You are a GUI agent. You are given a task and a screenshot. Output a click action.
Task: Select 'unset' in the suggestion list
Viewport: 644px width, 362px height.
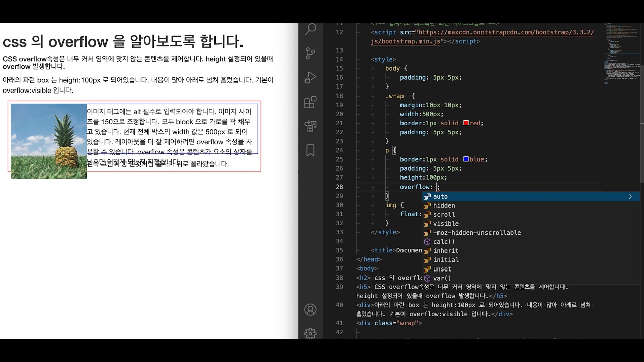(531, 268)
